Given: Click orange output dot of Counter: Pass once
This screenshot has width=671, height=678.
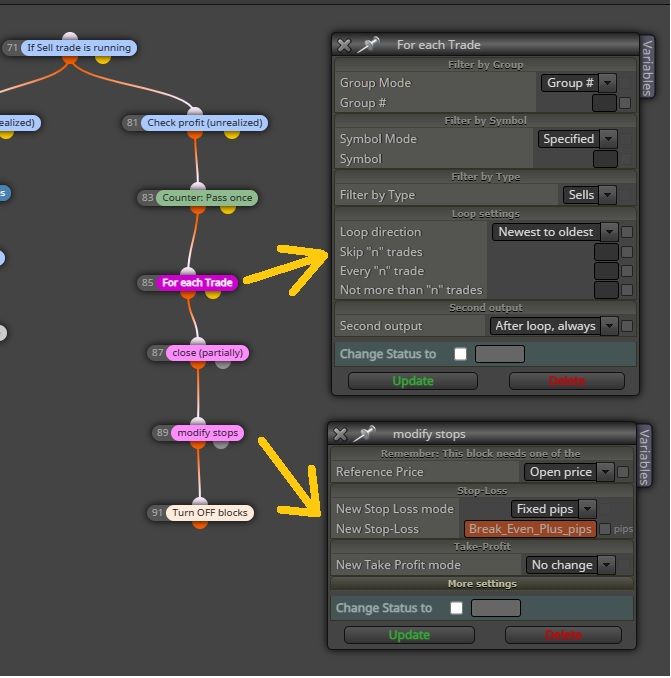Looking at the screenshot, I should click(198, 209).
